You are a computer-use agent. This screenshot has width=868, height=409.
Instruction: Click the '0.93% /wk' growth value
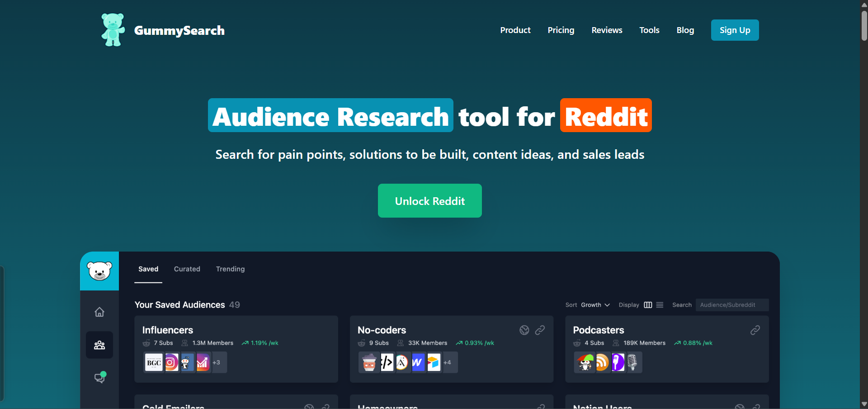(480, 343)
